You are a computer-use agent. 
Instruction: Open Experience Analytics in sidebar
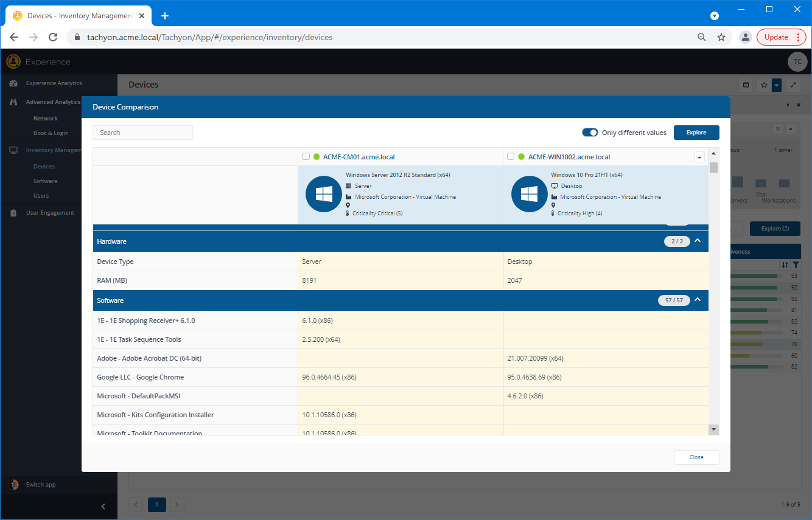(54, 83)
